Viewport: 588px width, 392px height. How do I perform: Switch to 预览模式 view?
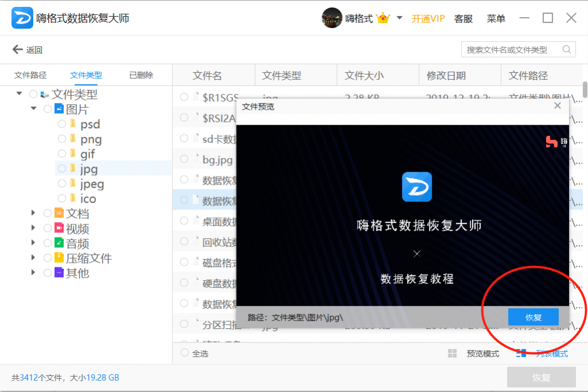tap(482, 354)
